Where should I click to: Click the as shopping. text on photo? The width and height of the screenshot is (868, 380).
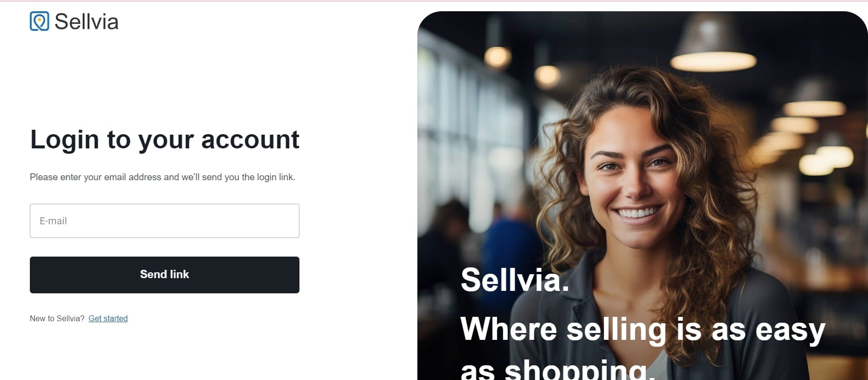click(x=557, y=370)
